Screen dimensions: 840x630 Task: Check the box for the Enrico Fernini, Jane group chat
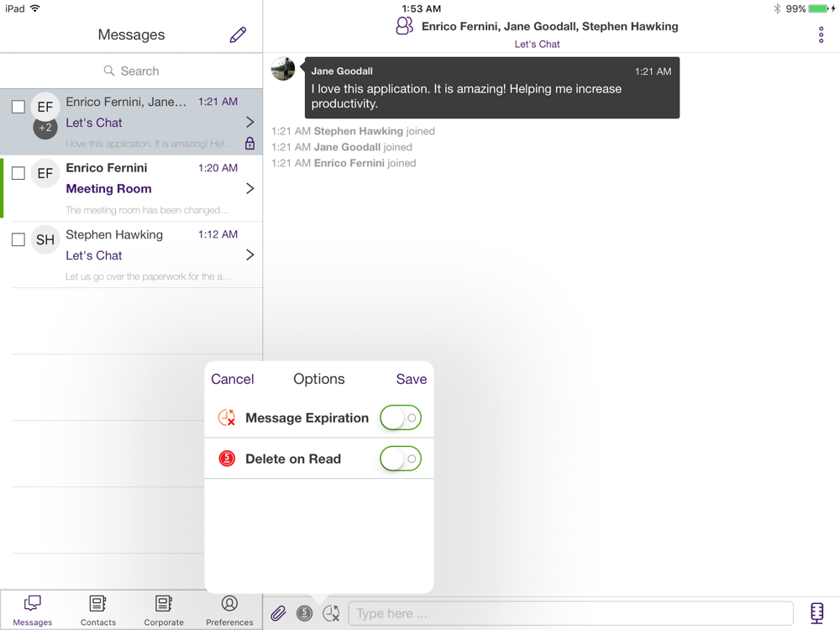point(18,107)
